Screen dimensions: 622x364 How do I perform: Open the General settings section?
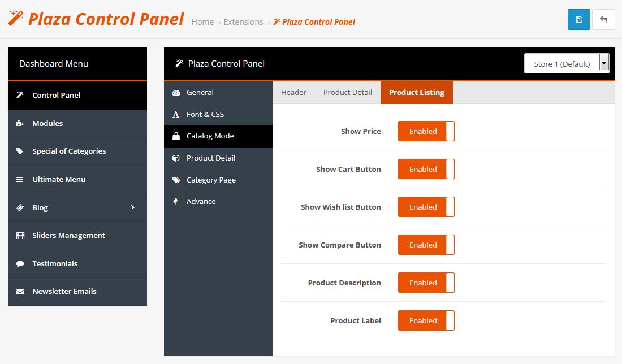tap(218, 92)
